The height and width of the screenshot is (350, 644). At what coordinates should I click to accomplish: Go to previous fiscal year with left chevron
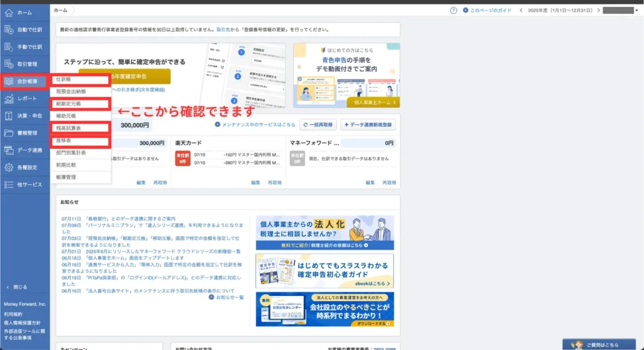click(521, 11)
